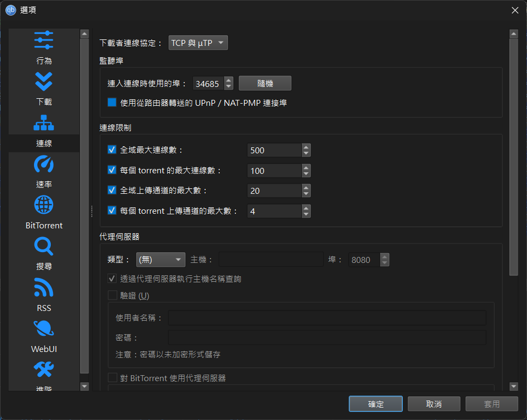Increase the proxy port 8080 value
This screenshot has width=527, height=420.
384,256
